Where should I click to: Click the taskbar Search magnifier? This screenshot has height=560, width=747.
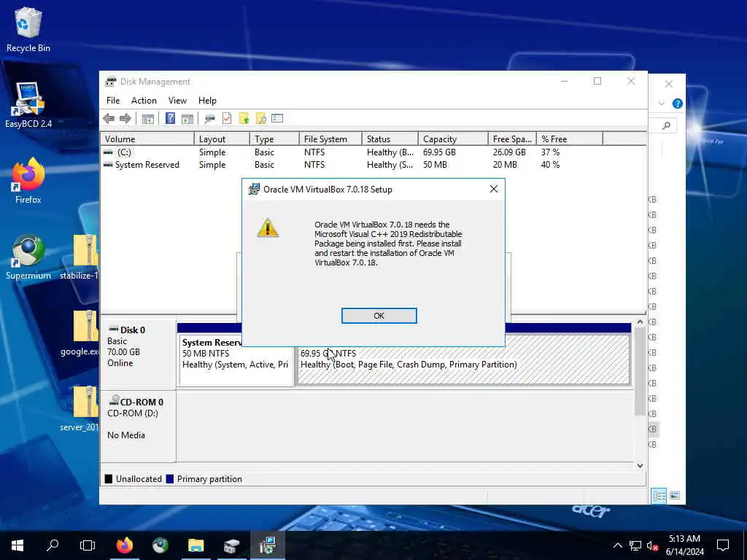point(53,545)
